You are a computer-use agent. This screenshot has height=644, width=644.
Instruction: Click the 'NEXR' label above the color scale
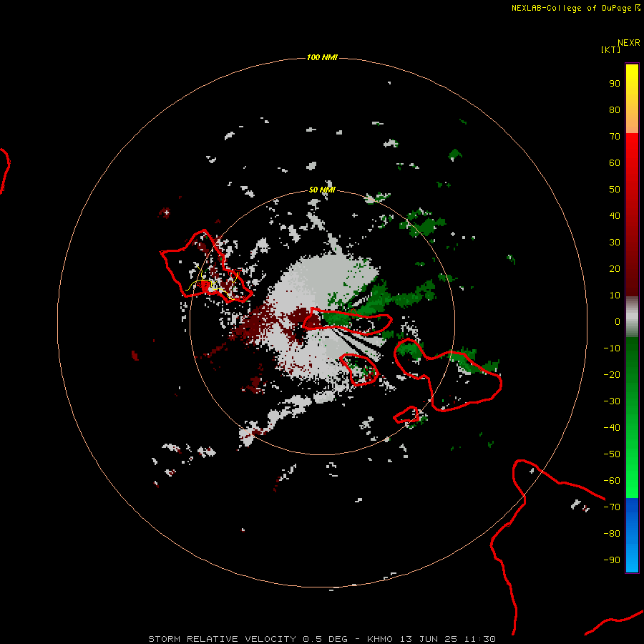[x=629, y=43]
